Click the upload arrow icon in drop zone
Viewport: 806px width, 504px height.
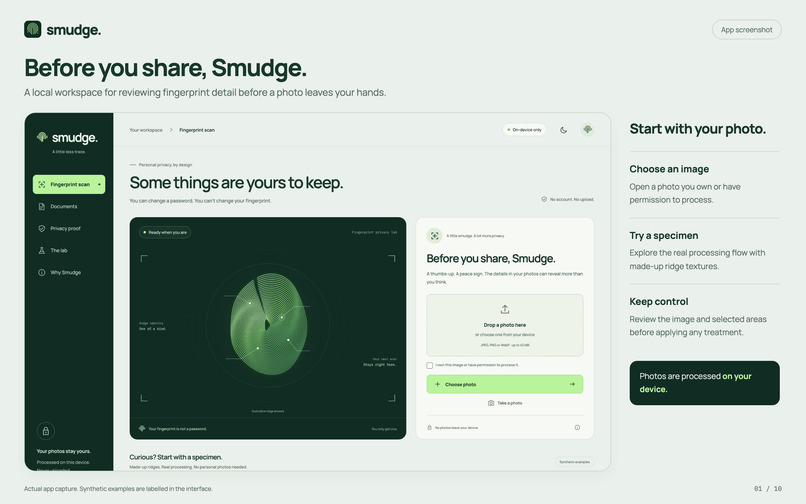click(x=505, y=309)
